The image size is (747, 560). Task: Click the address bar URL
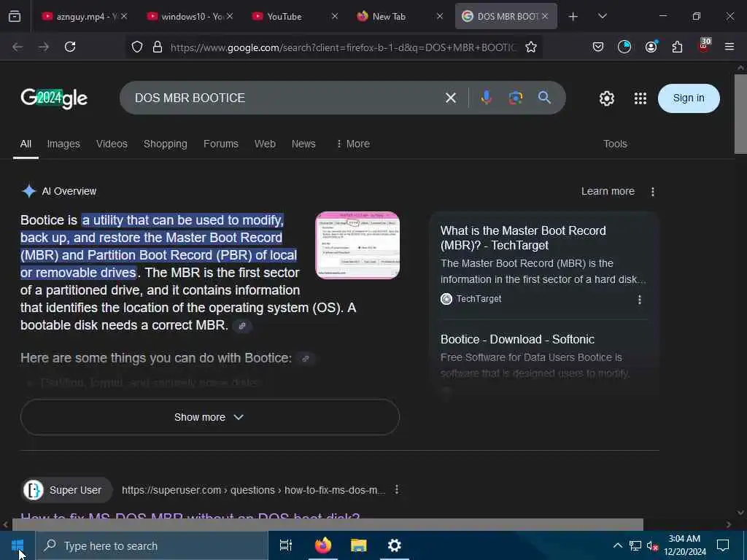tap(343, 47)
